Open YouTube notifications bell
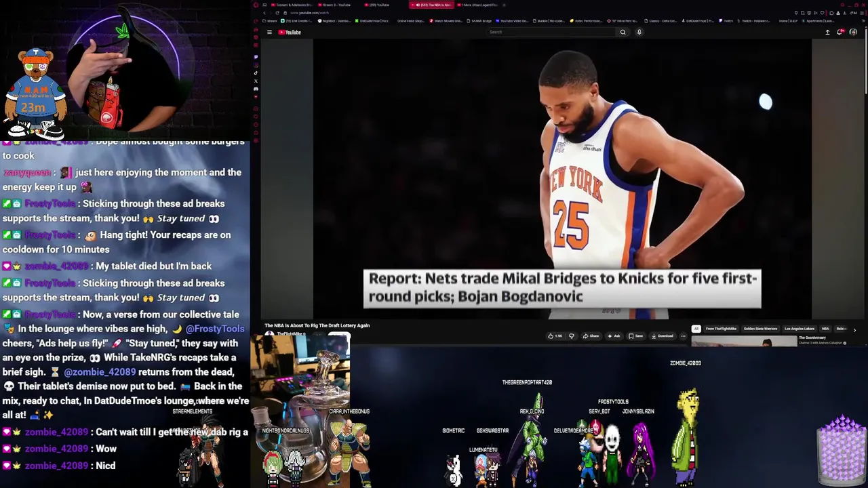868x488 pixels. (840, 32)
